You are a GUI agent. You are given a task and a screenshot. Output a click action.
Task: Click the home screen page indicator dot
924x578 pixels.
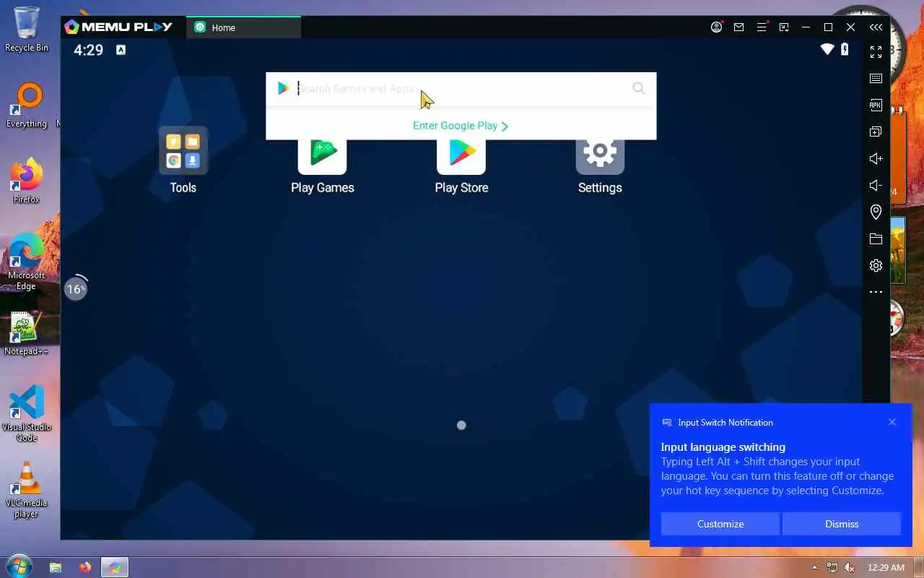[461, 425]
